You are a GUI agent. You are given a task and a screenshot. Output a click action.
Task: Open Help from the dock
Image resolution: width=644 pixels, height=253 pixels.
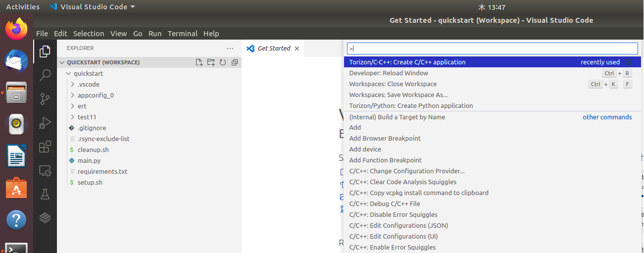coord(16,220)
